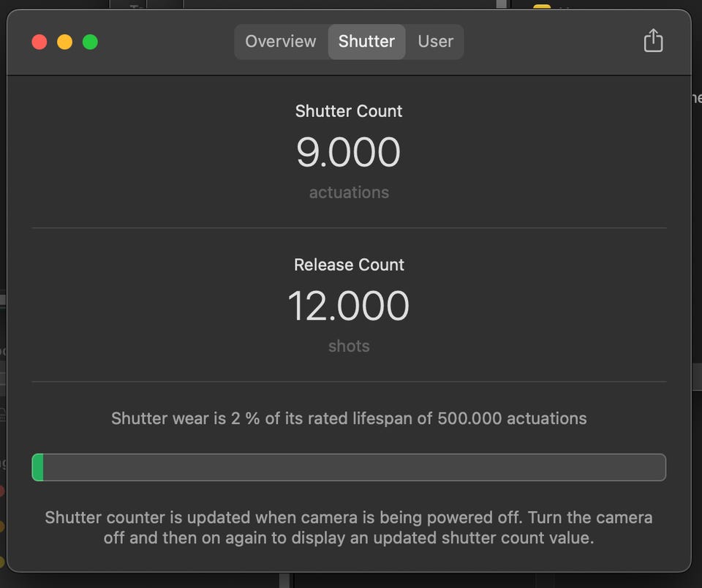This screenshot has height=588, width=702.
Task: Click the actuations label below shutter count
Action: pos(349,192)
